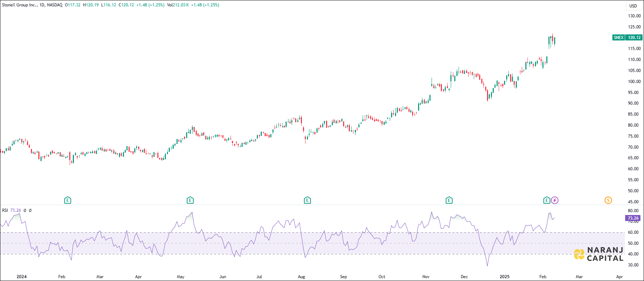The height and width of the screenshot is (281, 644).
Task: Click the 115.00 price axis label
Action: 634,49
